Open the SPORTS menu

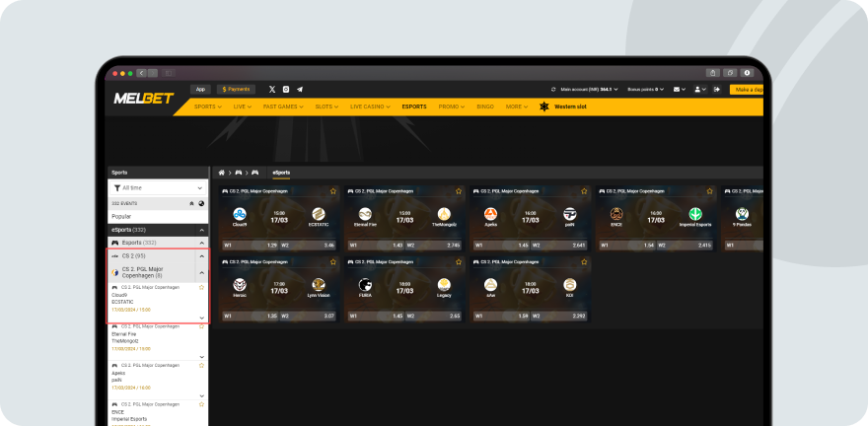tap(207, 106)
